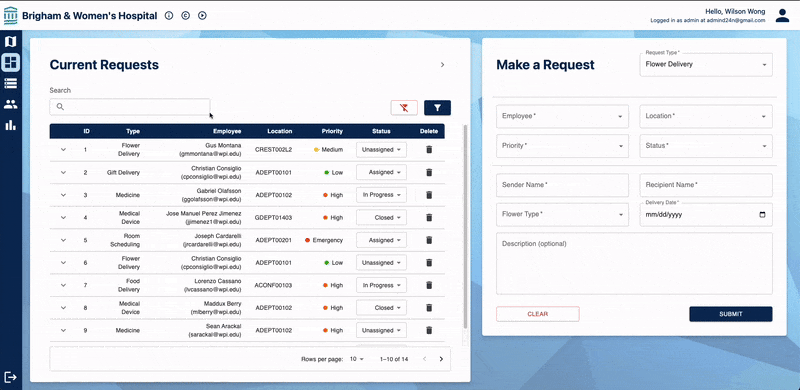The image size is (800, 390).
Task: Click the CLEAR button
Action: 538,314
